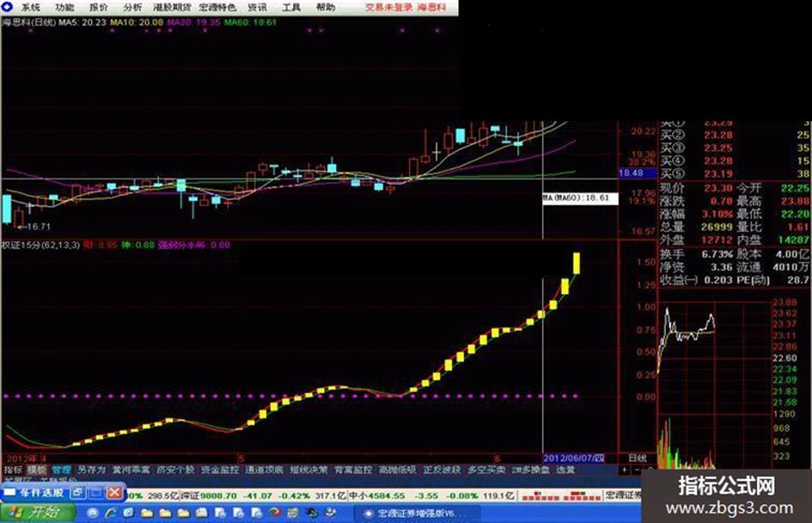
Task: Click the 宏源证券 label in status bar
Action: 623,496
